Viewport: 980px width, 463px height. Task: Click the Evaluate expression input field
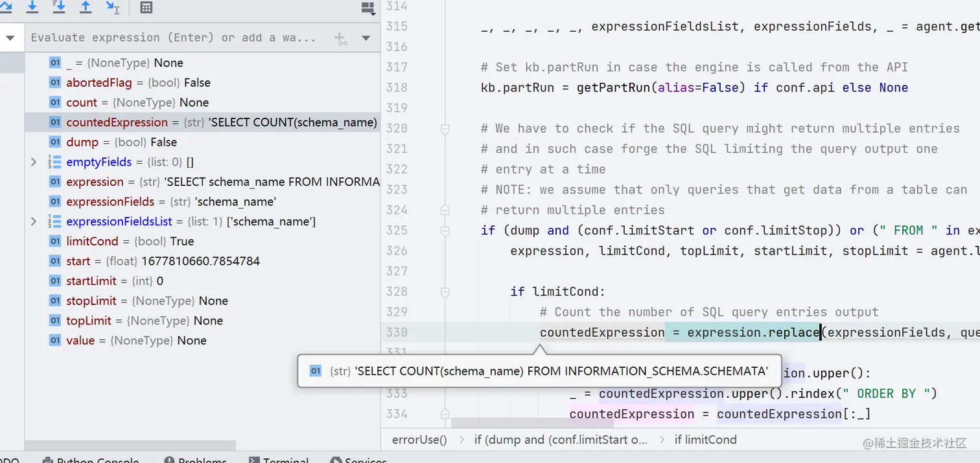tap(174, 38)
